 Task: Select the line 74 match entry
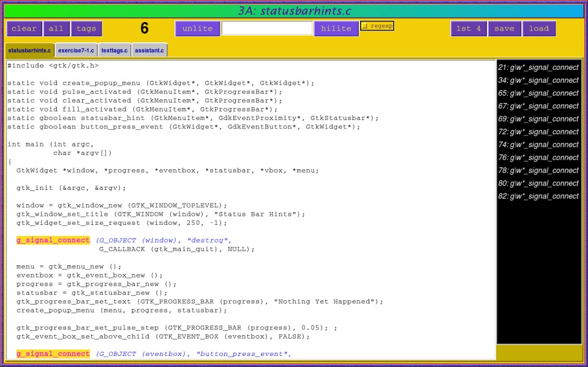tap(538, 145)
